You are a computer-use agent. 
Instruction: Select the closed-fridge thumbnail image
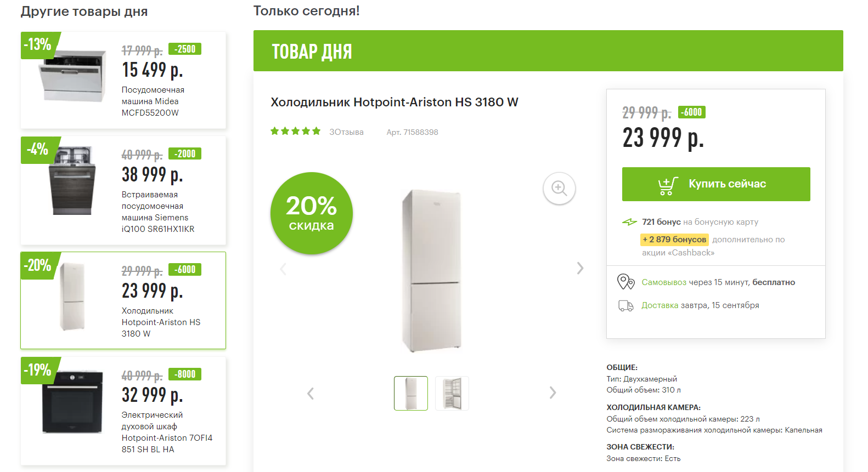[411, 393]
